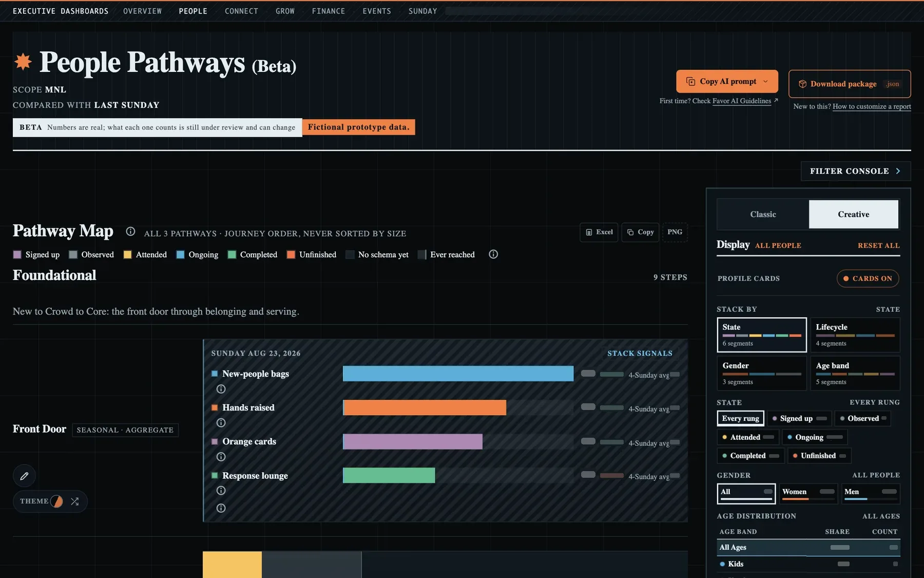Expand the FILTER CONSOLE chevron

pyautogui.click(x=898, y=171)
